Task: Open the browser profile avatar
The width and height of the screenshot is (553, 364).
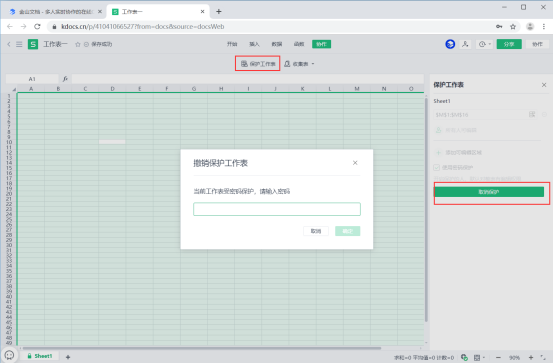Action: (x=530, y=26)
